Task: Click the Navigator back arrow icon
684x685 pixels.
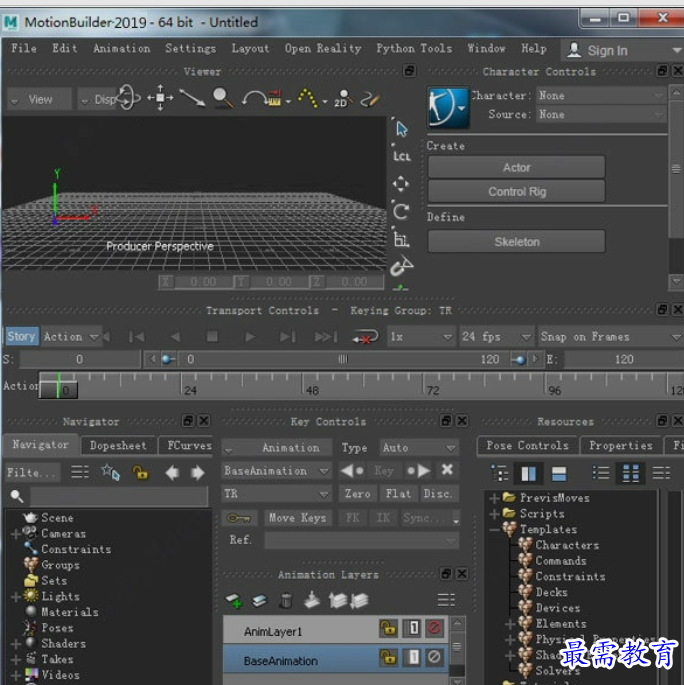Action: 172,472
